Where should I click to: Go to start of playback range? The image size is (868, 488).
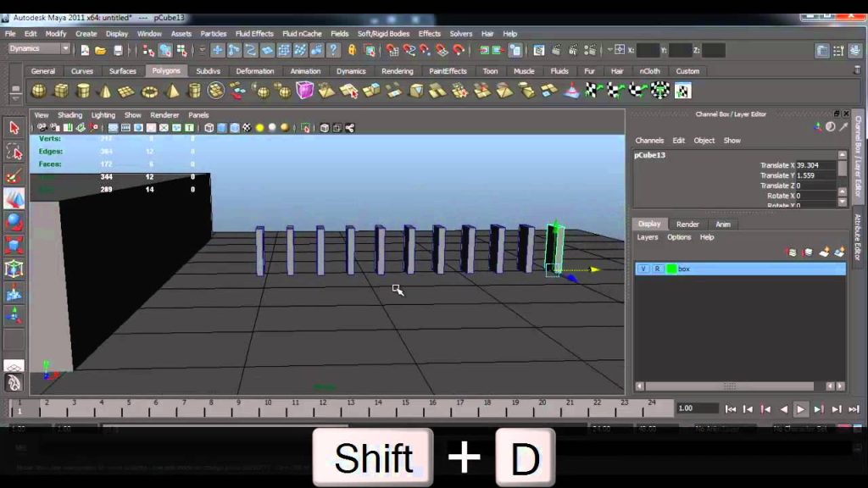(731, 409)
